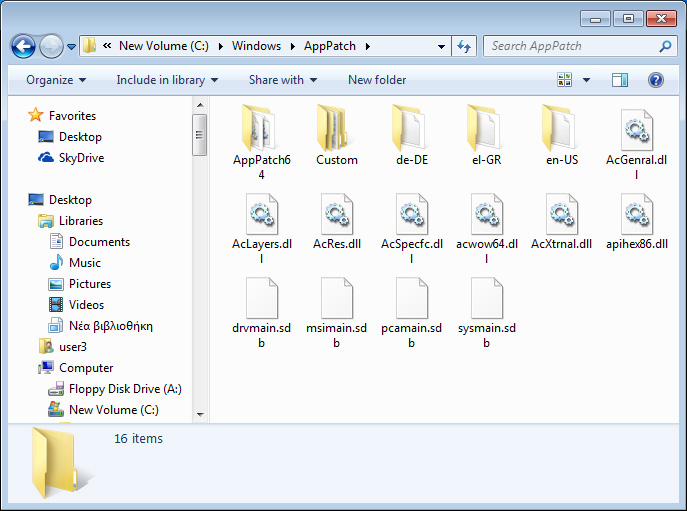Screen dimensions: 687x511
Task: Select Favorites in navigation pane
Action: click(x=62, y=116)
